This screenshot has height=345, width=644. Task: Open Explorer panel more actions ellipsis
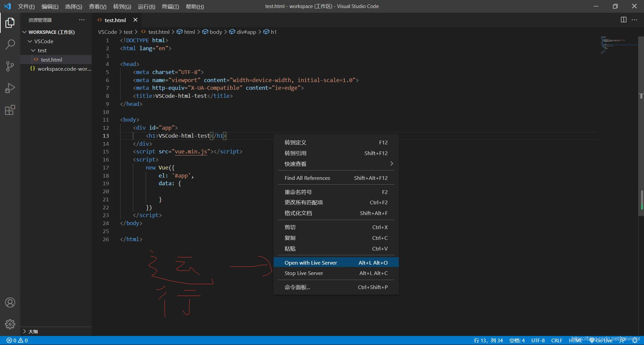[82, 20]
